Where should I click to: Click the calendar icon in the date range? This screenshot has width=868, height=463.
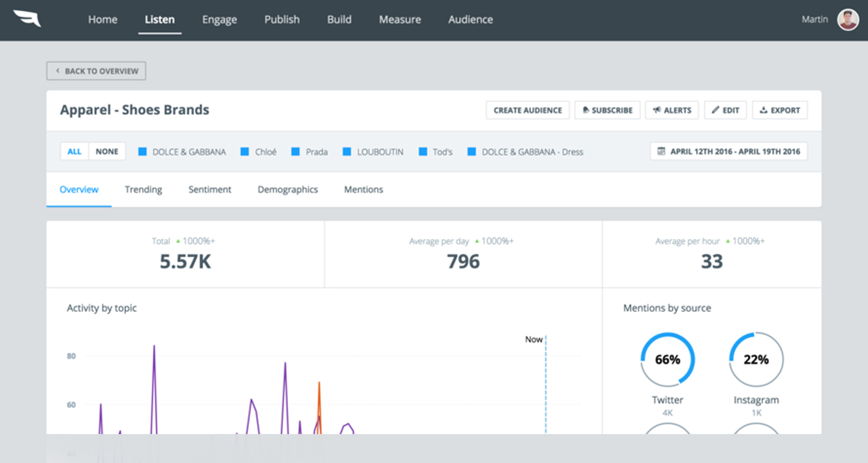pyautogui.click(x=661, y=151)
